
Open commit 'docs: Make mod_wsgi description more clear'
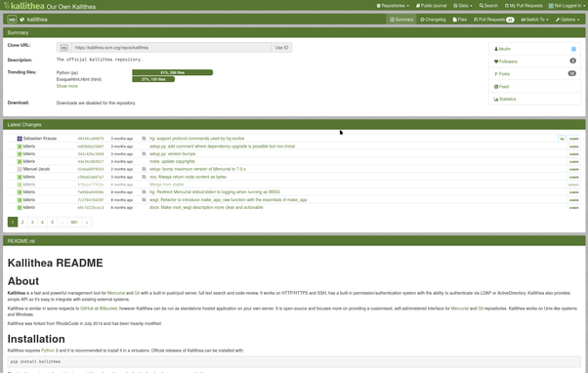(206, 208)
